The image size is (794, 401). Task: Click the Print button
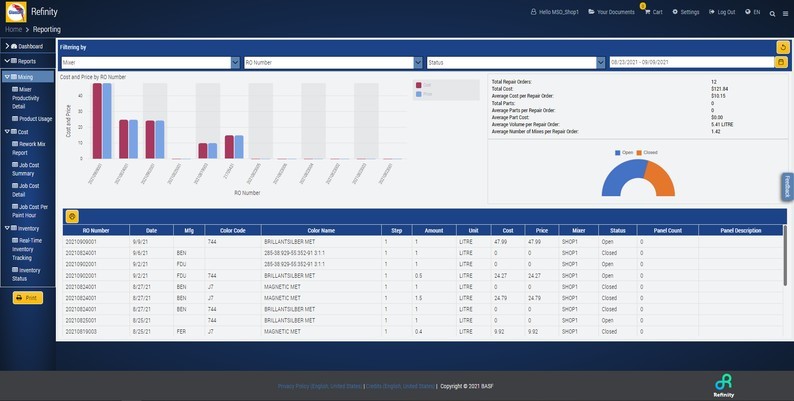28,298
